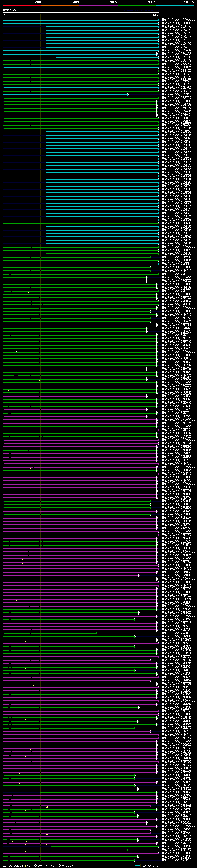Click the green identity legend segment
The image size is (197, 868).
137,6
